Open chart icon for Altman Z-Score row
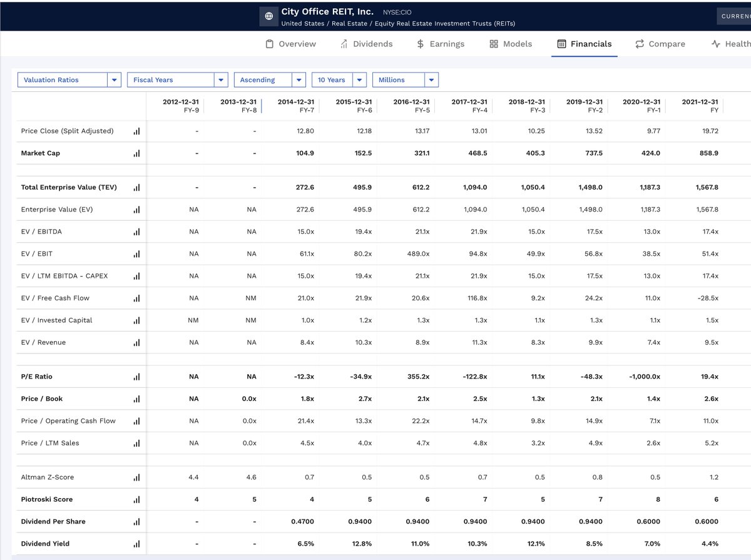Screen dimensions: 751x560 point(136,477)
